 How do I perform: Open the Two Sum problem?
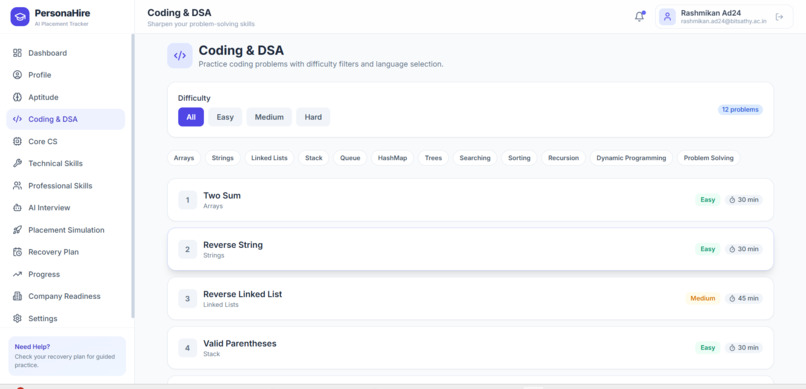pyautogui.click(x=470, y=200)
